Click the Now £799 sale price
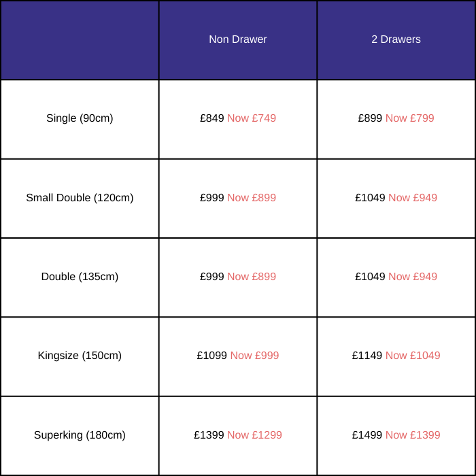The width and height of the screenshot is (476, 476). (x=409, y=118)
